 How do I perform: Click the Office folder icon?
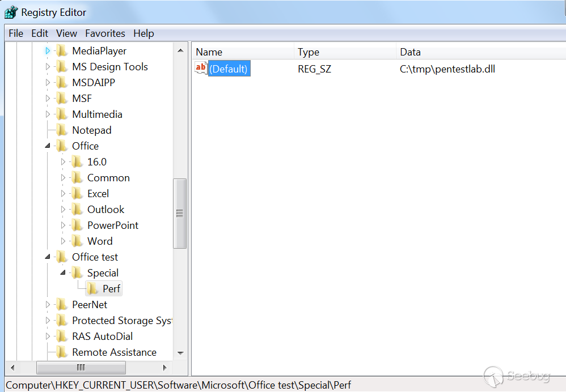click(62, 146)
